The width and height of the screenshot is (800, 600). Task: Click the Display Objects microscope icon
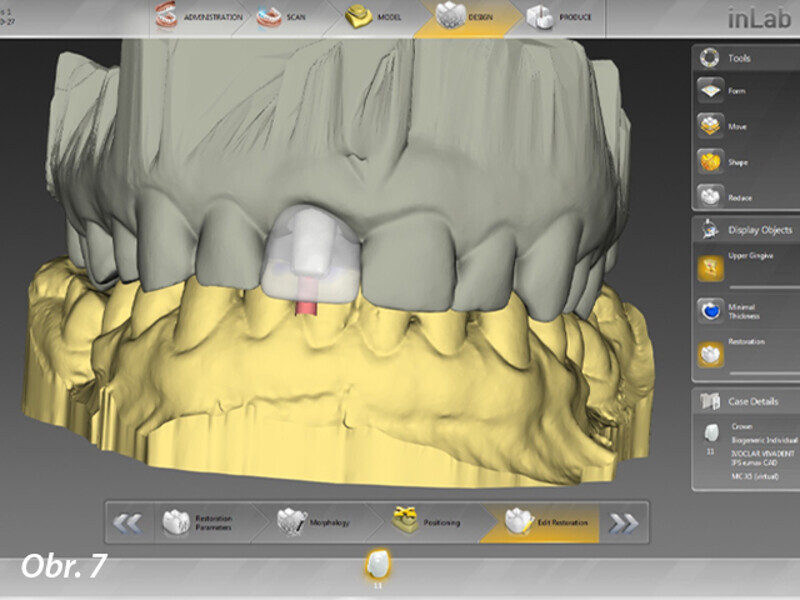click(x=709, y=230)
